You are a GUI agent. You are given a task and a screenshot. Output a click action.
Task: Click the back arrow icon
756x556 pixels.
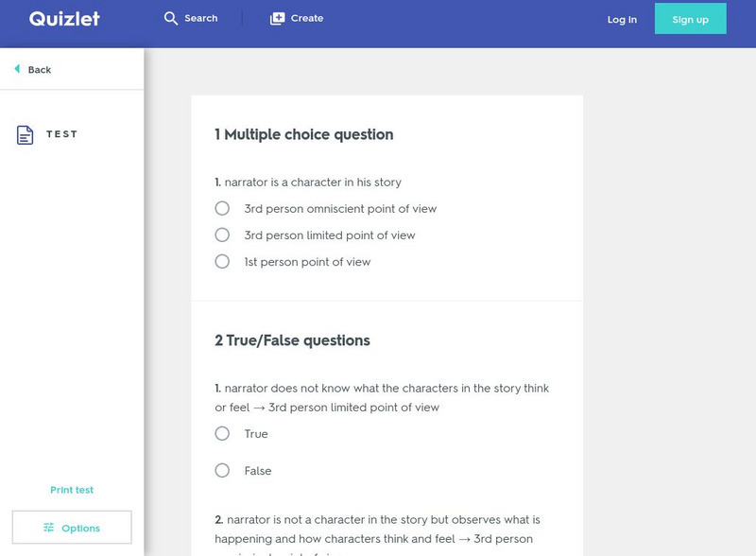[x=17, y=69]
